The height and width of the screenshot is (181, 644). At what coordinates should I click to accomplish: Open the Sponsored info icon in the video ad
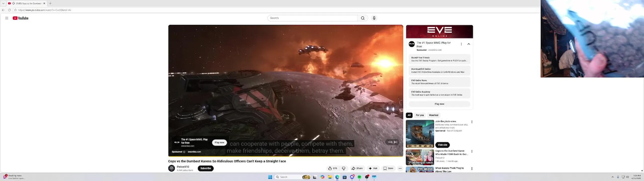pos(184,152)
